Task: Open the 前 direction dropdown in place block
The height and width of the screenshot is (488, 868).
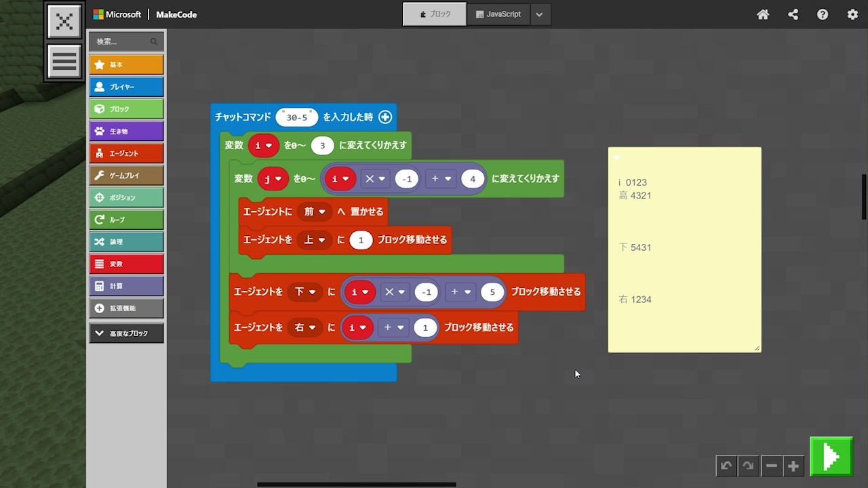Action: point(314,211)
